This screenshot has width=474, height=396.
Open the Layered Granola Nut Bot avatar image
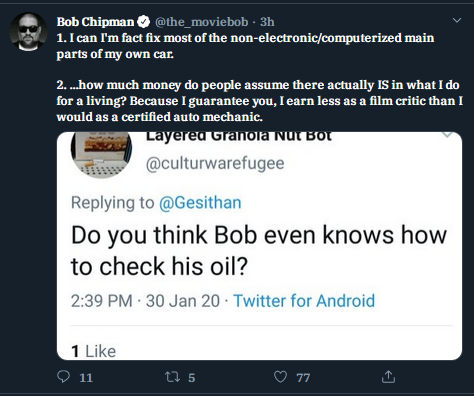[x=101, y=154]
